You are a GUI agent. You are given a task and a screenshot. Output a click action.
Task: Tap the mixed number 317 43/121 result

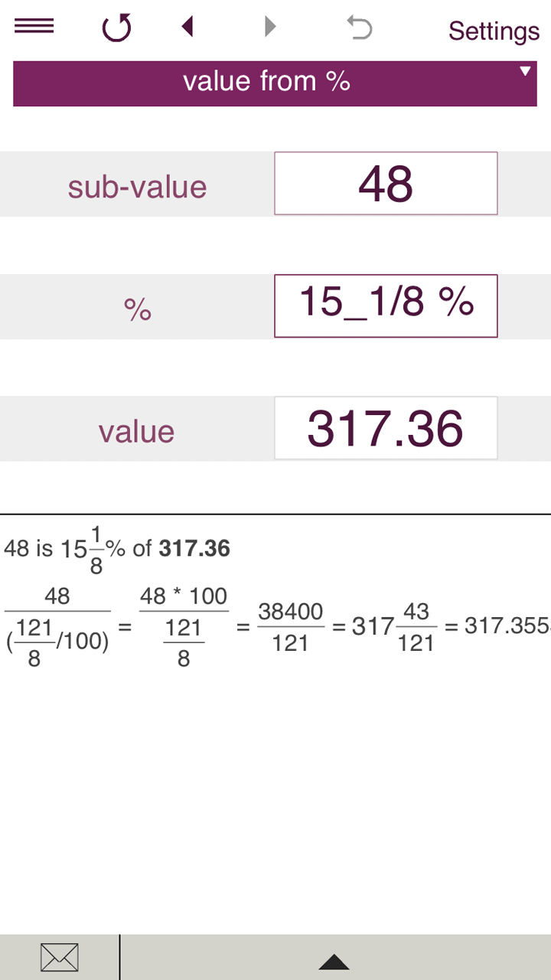[x=394, y=626]
